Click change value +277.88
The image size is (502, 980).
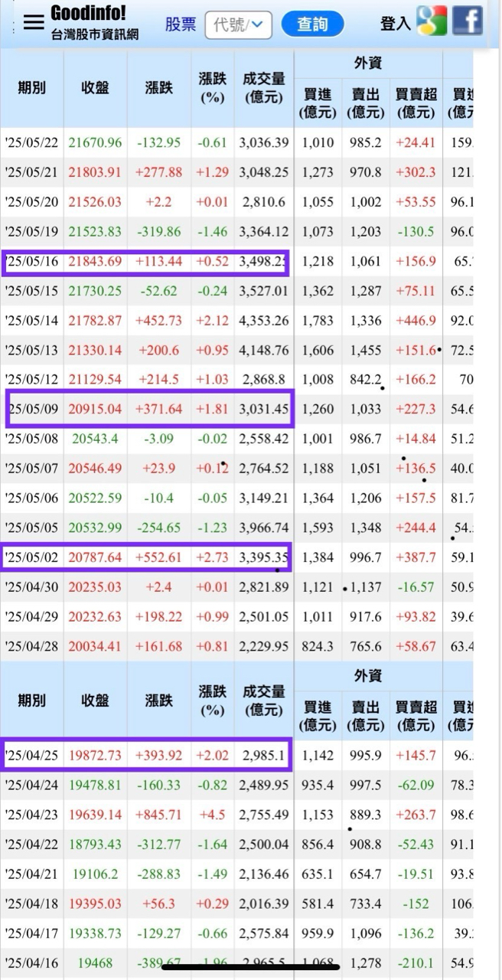[x=158, y=172]
